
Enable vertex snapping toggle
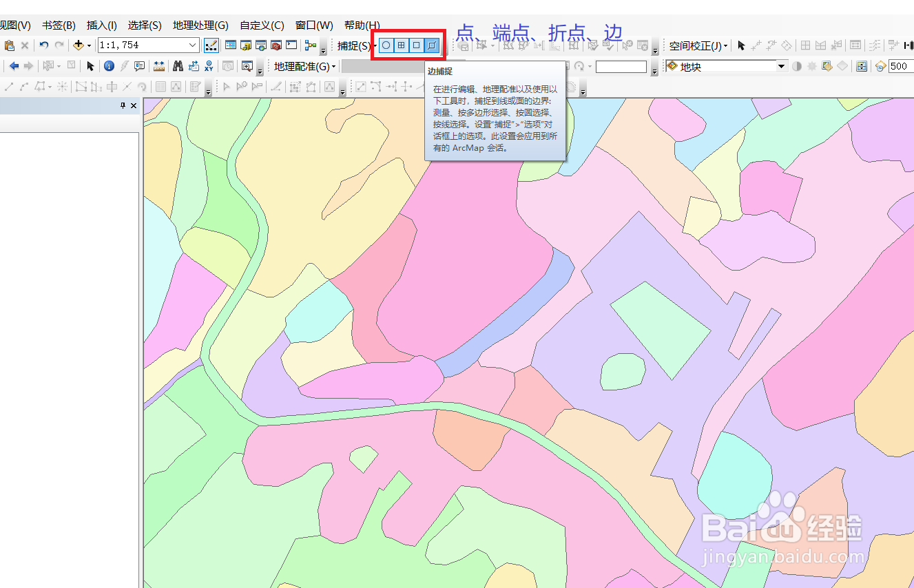click(415, 45)
